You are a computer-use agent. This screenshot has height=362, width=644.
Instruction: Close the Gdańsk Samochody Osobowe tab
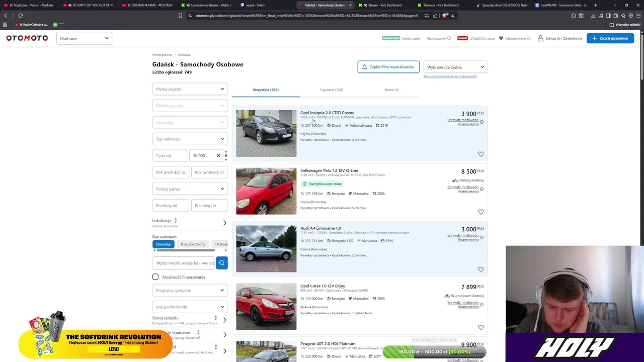coord(351,5)
